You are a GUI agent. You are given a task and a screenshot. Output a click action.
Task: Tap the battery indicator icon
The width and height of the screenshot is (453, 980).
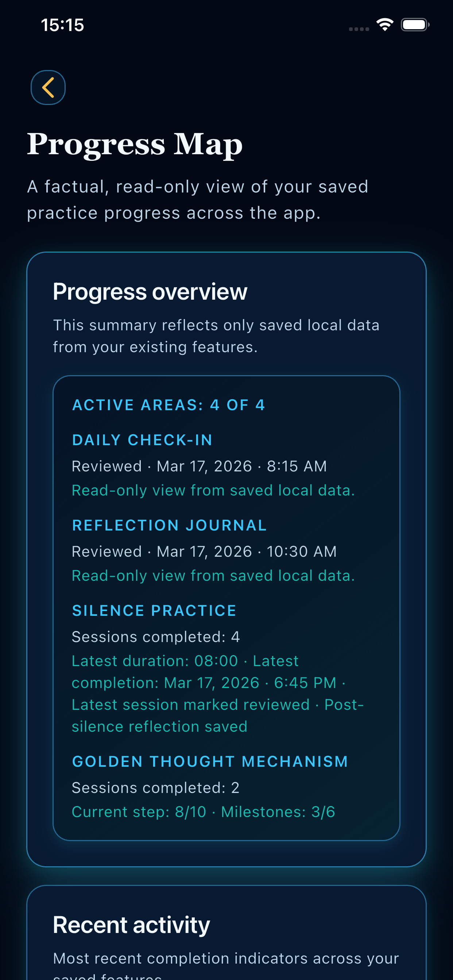[x=415, y=25]
